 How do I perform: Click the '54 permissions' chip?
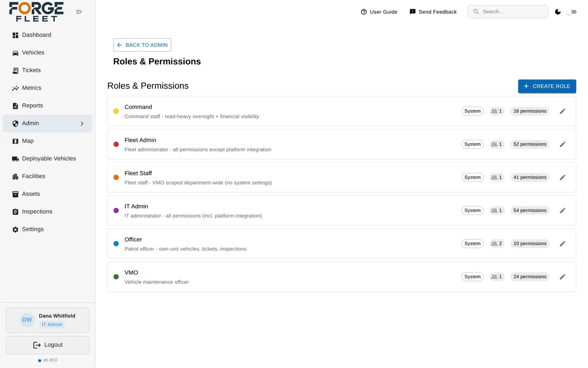[530, 210]
